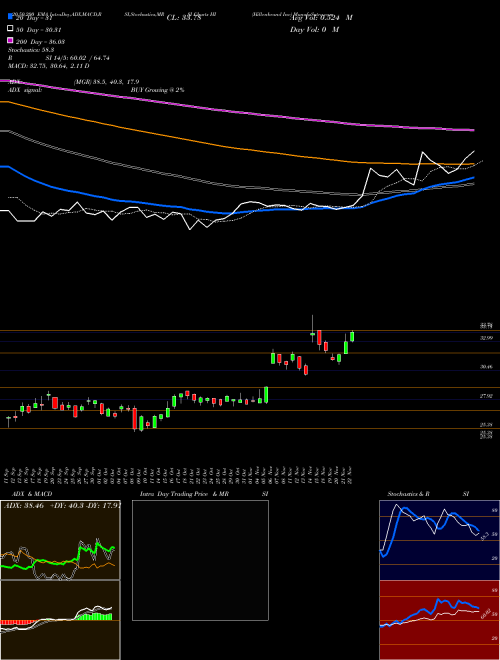Click the white 50 Day legend swatch
This screenshot has width=500, height=660.
(10, 29)
